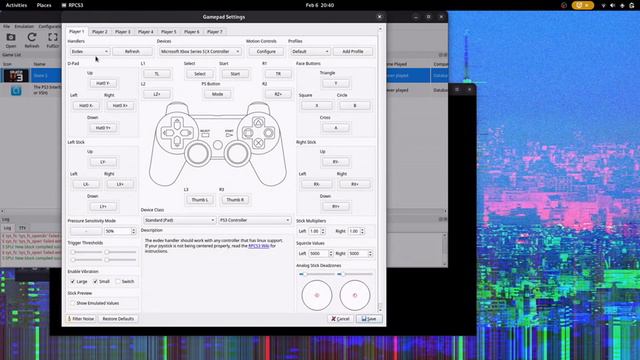This screenshot has width=640, height=360.
Task: Click the Filter Noise button
Action: pyautogui.click(x=81, y=319)
